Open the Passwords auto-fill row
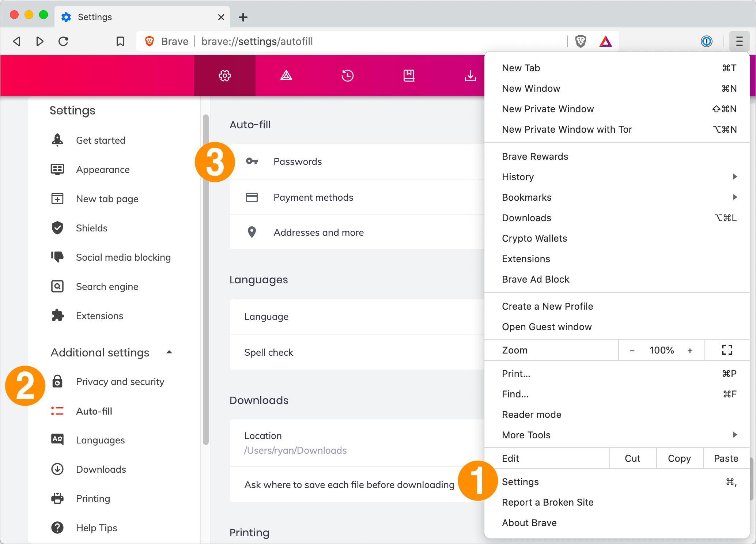The image size is (756, 544). (x=298, y=162)
